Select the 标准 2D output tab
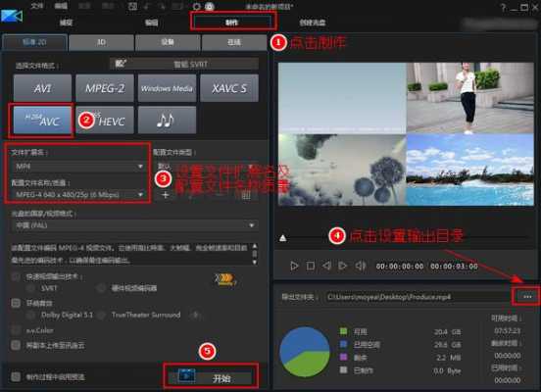 tap(34, 42)
